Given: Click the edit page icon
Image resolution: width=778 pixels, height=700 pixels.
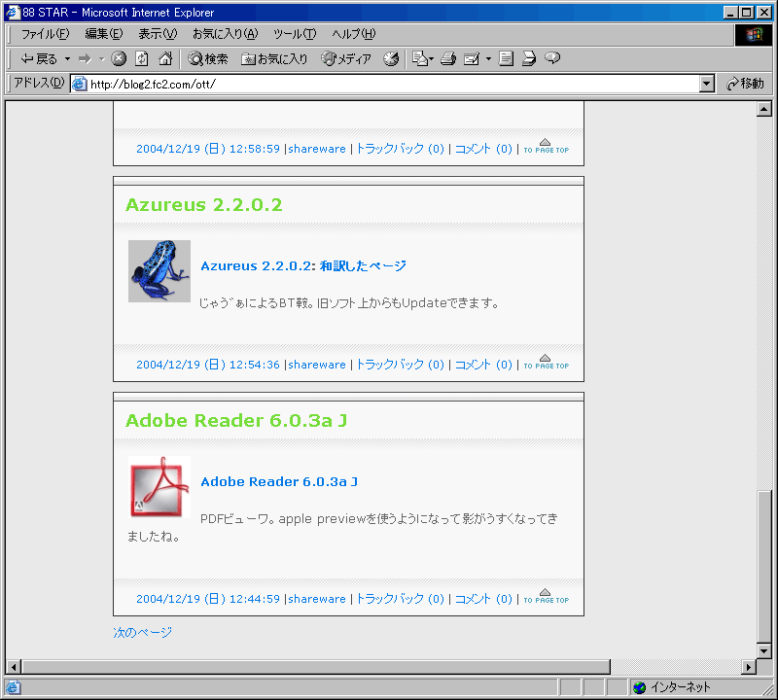Looking at the screenshot, I should [472, 59].
